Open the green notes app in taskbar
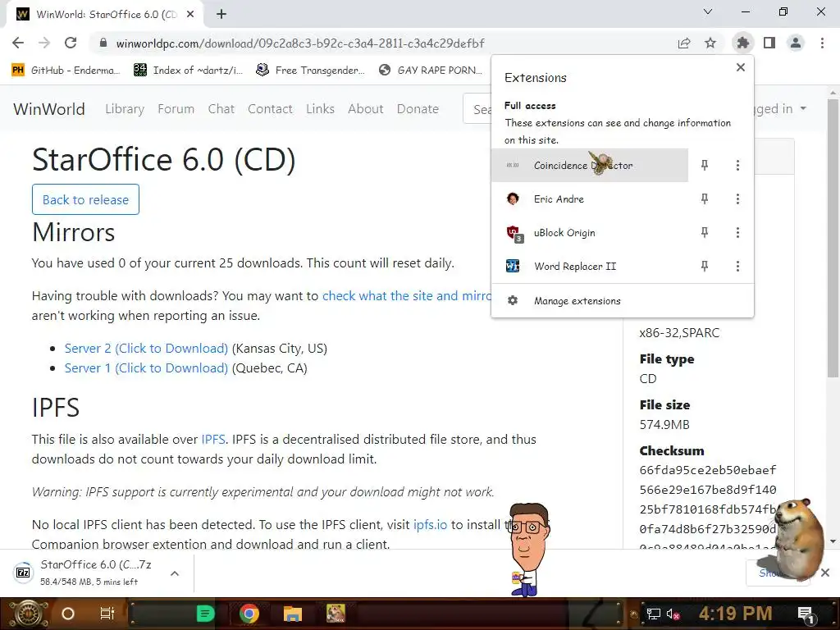The height and width of the screenshot is (630, 840). (205, 614)
